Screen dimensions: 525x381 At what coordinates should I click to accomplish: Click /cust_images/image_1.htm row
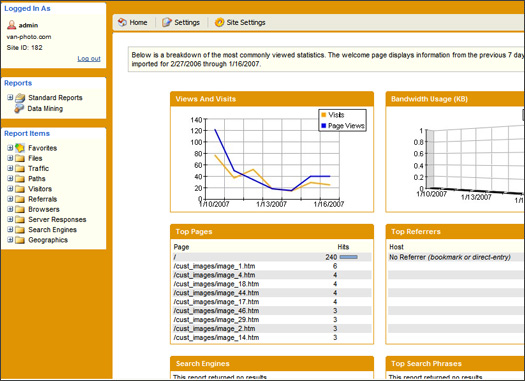tap(272, 266)
